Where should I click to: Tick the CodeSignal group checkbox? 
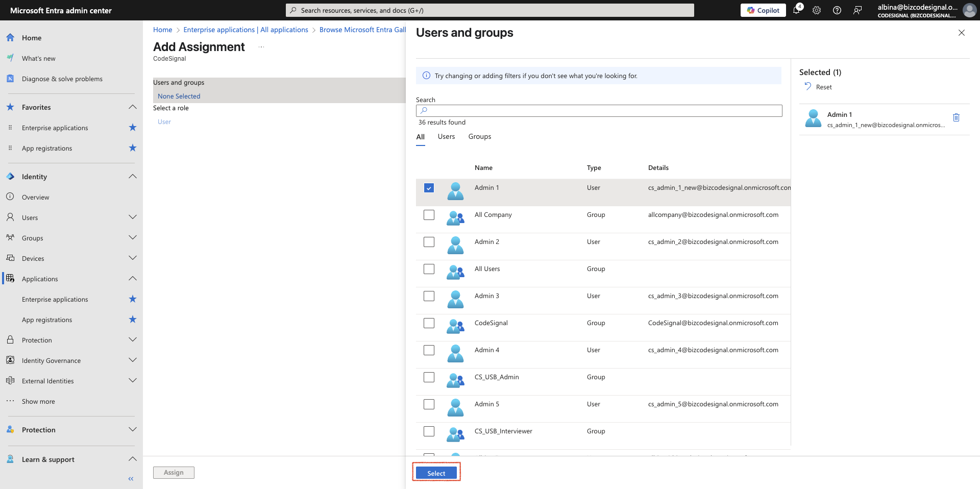(429, 323)
